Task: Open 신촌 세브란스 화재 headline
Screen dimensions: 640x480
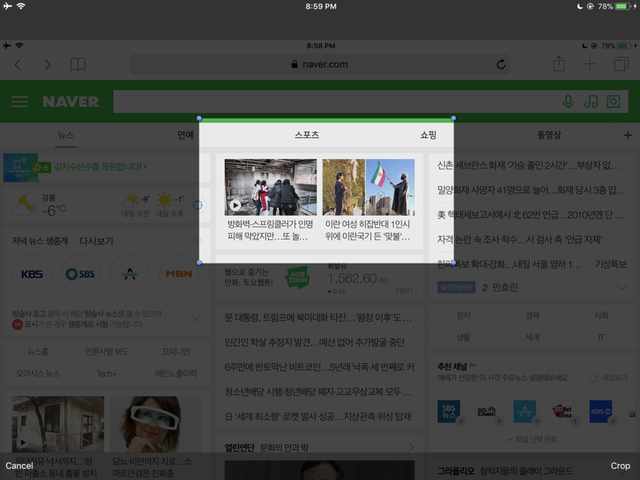Action: pos(528,165)
